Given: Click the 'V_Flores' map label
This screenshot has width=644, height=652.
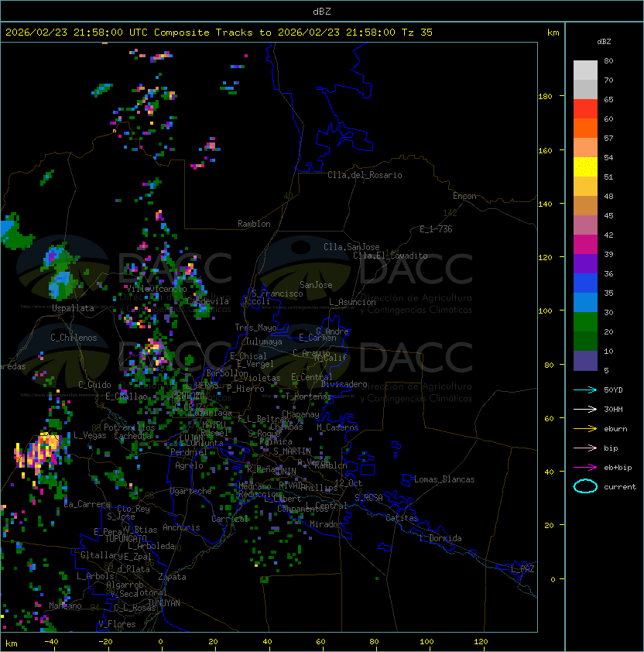Looking at the screenshot, I should pyautogui.click(x=117, y=624).
